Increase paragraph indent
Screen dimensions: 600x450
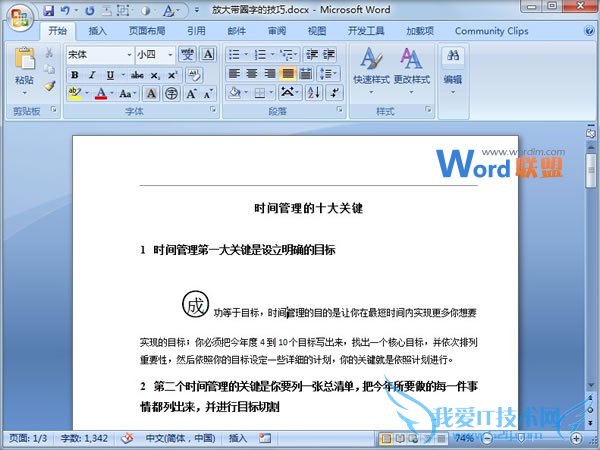pos(329,55)
